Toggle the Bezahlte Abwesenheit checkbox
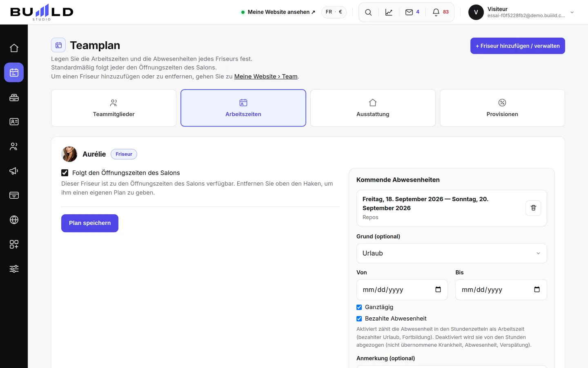Image resolution: width=588 pixels, height=368 pixels. pyautogui.click(x=359, y=319)
